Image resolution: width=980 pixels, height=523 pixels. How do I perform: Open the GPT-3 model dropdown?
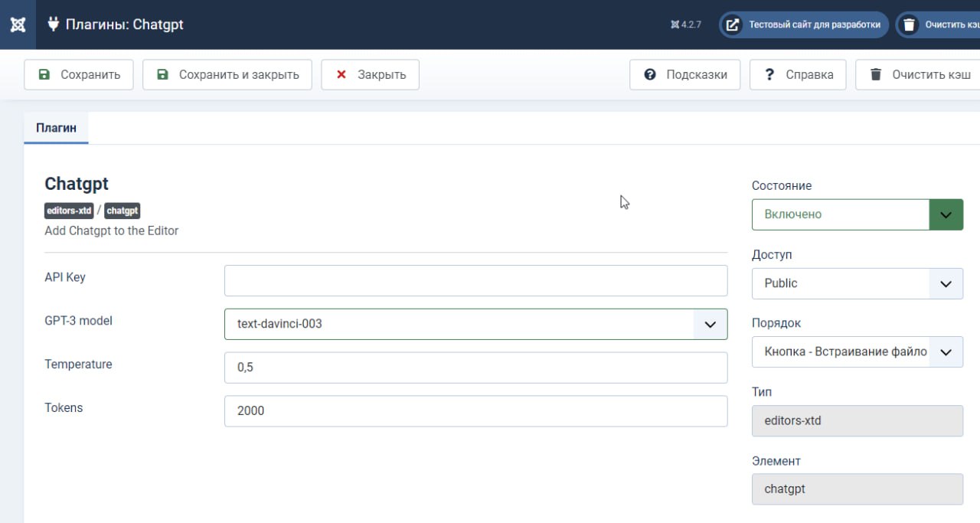(475, 324)
